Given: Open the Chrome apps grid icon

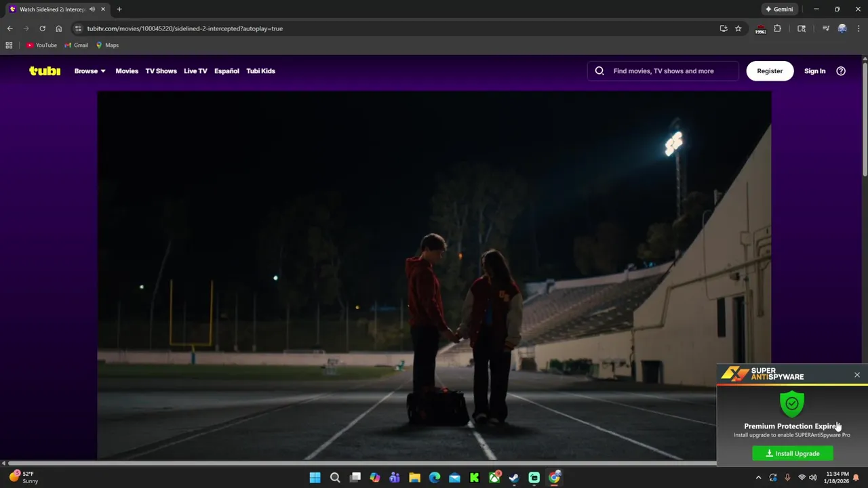Looking at the screenshot, I should coord(9,45).
